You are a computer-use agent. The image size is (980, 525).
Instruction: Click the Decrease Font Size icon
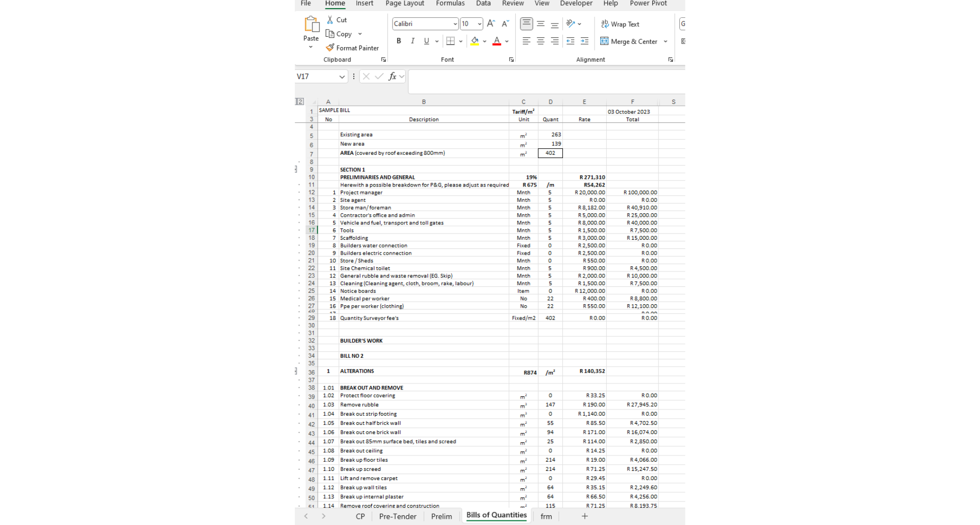[x=505, y=24]
